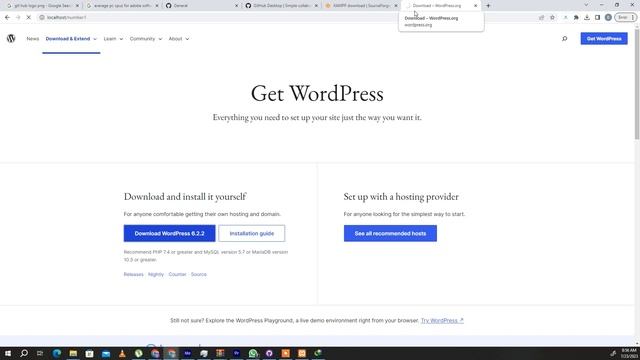640x360 pixels.
Task: Open Adobe Premiere Pro from the taskbar
Action: [x=236, y=353]
